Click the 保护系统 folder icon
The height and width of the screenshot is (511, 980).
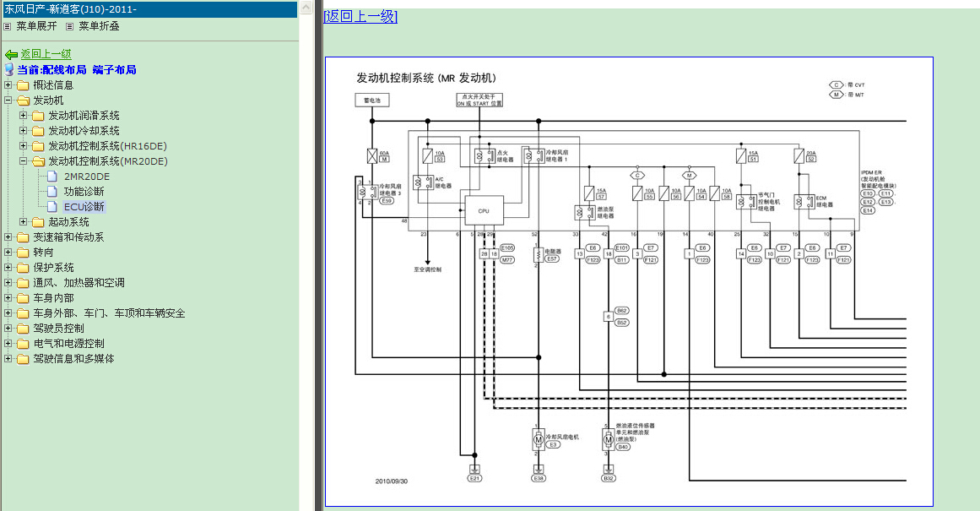tap(23, 268)
